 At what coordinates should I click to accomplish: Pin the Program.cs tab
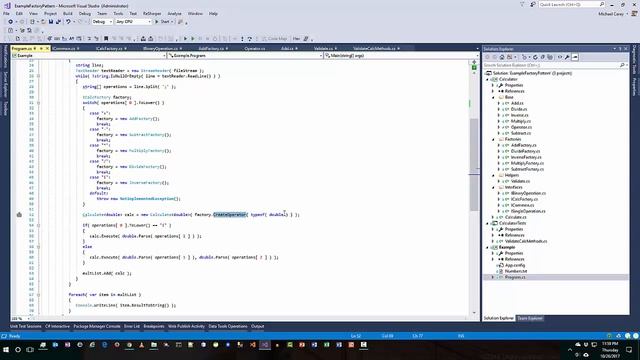coord(40,49)
